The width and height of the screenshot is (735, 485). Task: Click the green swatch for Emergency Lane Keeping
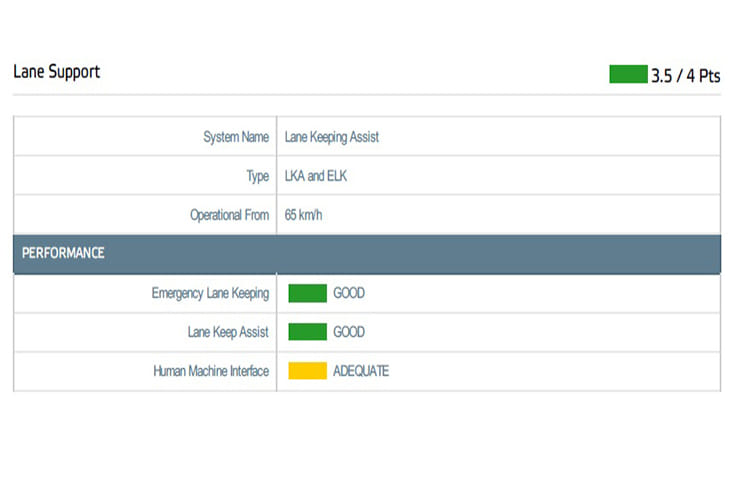pos(308,293)
